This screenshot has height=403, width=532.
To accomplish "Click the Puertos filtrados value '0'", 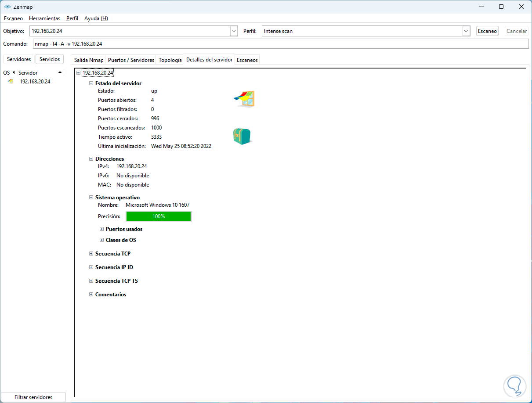I will click(152, 109).
